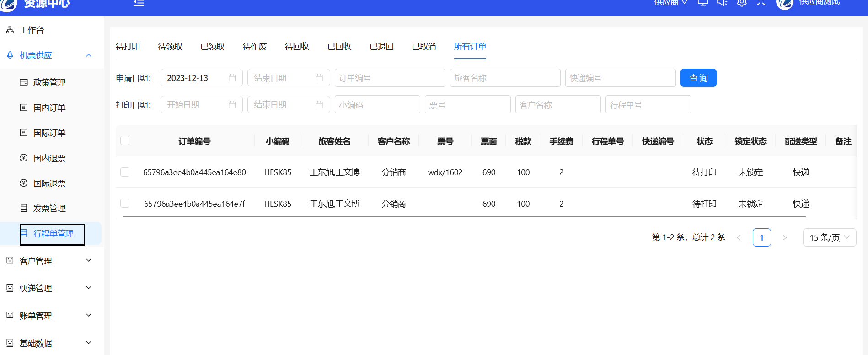Switch to the 已回收 tab

click(x=339, y=47)
